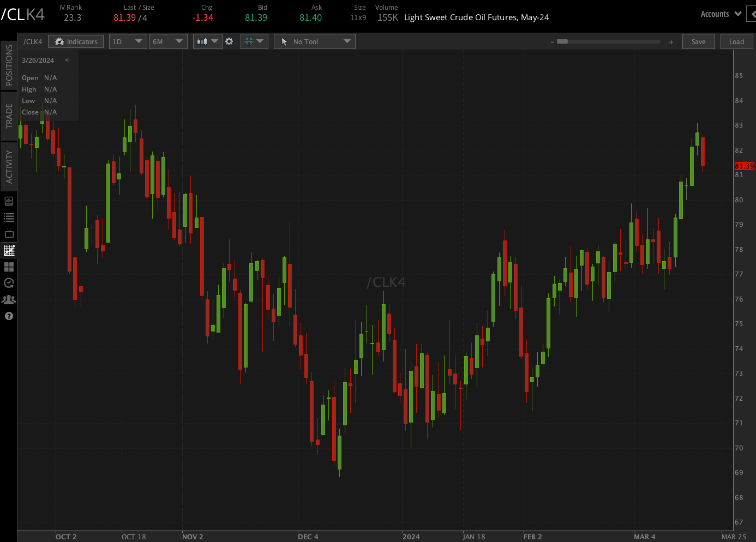Click the DEC 4 date label
Screen dimensions: 756x542
(308, 537)
